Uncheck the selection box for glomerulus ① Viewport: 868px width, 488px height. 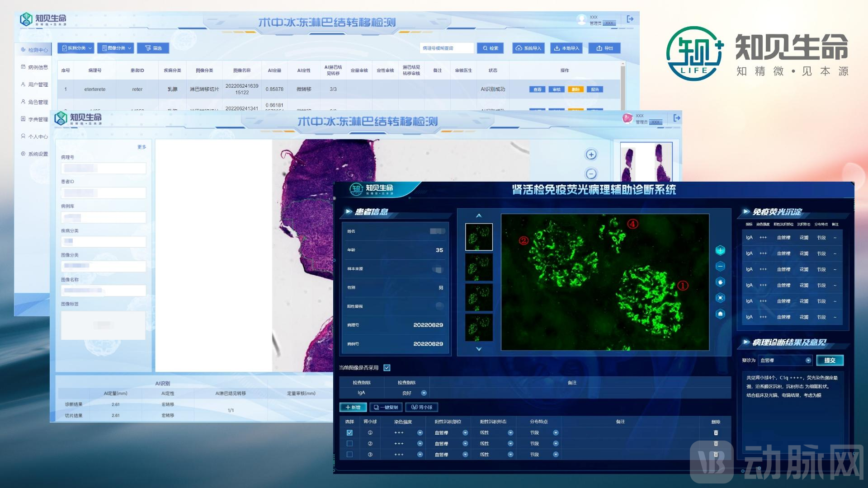(349, 433)
